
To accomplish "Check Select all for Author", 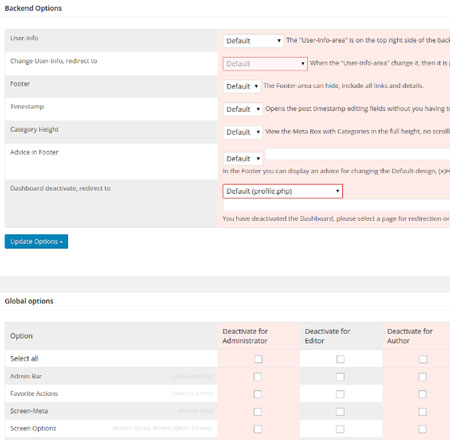I will (423, 359).
